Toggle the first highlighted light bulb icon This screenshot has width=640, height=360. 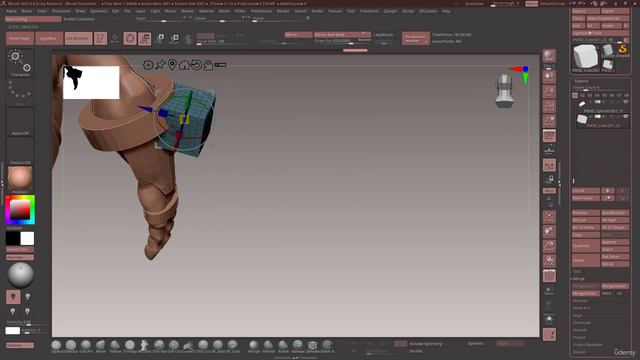13,297
